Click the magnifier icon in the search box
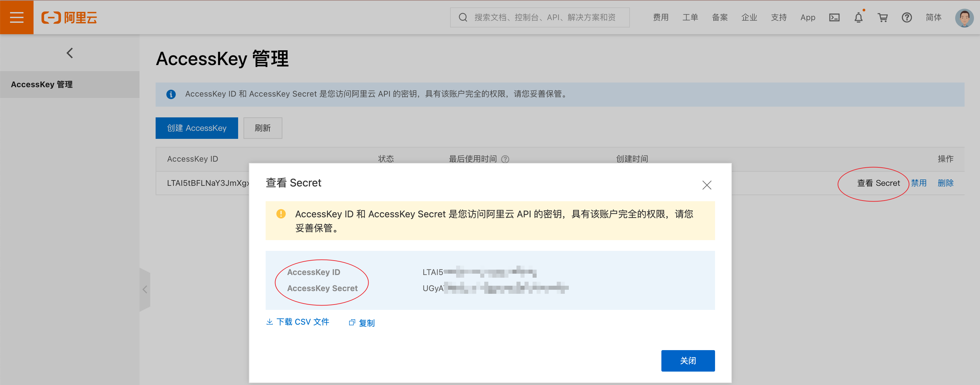 [462, 17]
